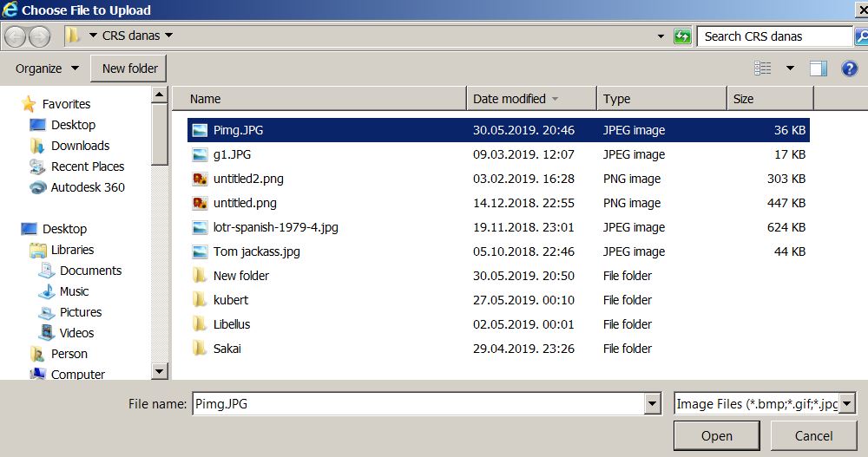Select Pictures in the navigation tree

pyautogui.click(x=81, y=312)
